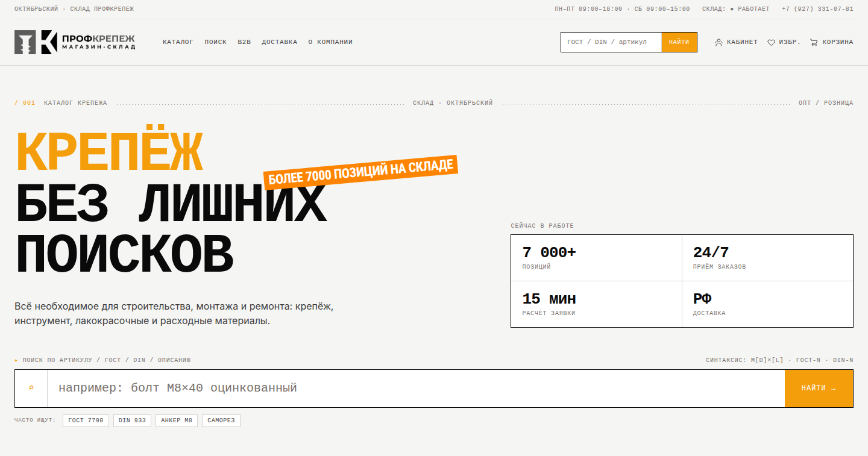Image resolution: width=868 pixels, height=456 pixels.
Task: Click the 'Октябрьский · Склад Профкрепеж' top text
Action: 74,9
